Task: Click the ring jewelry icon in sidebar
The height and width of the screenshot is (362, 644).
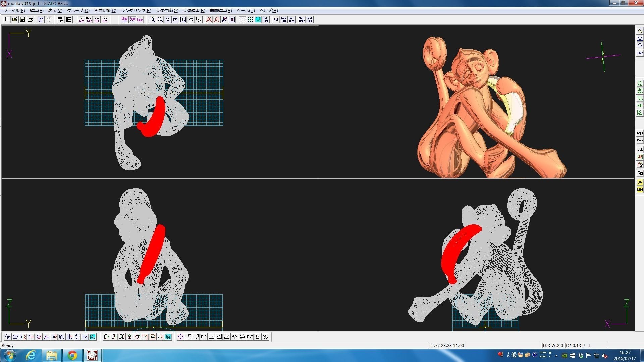Action: 640,31
